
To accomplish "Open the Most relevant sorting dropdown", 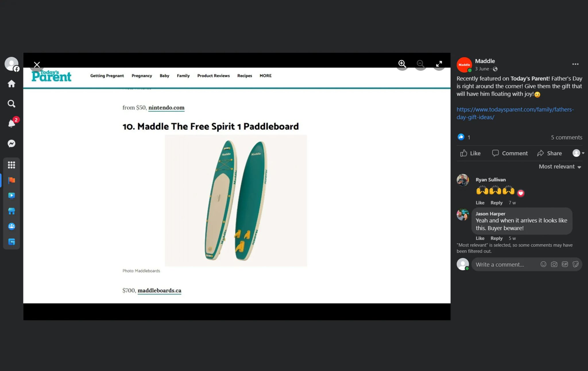I will click(559, 167).
